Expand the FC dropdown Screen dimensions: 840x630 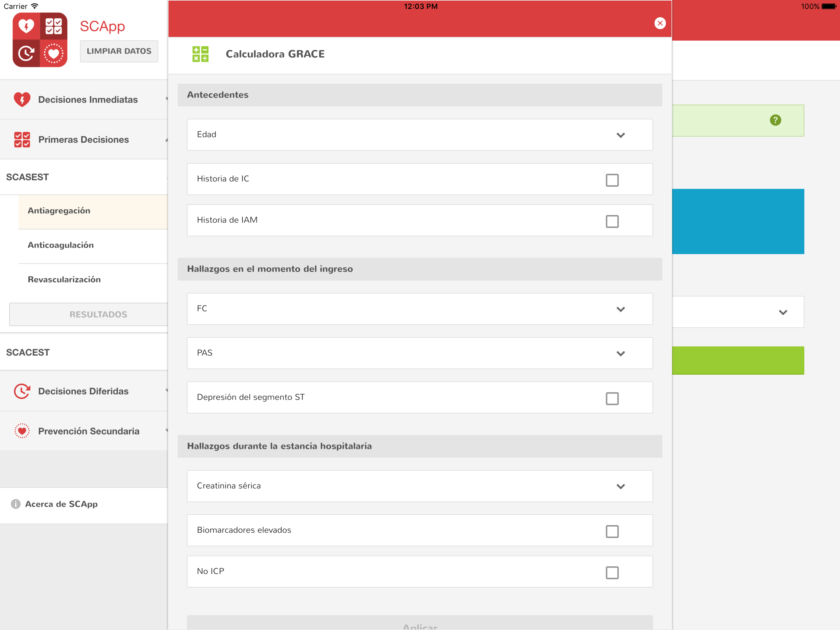[420, 309]
